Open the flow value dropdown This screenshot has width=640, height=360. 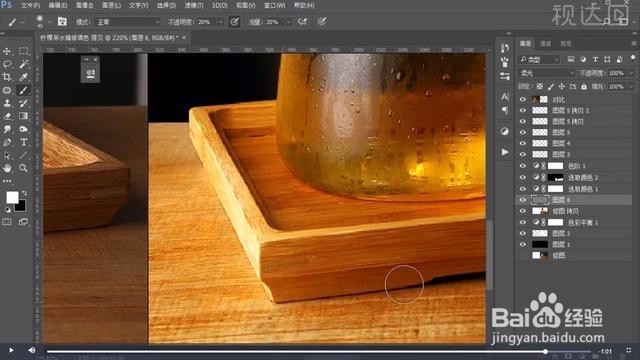coord(289,22)
